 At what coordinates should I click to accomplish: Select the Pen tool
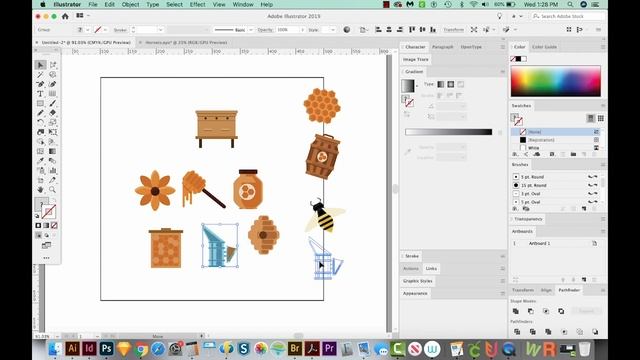tap(40, 84)
